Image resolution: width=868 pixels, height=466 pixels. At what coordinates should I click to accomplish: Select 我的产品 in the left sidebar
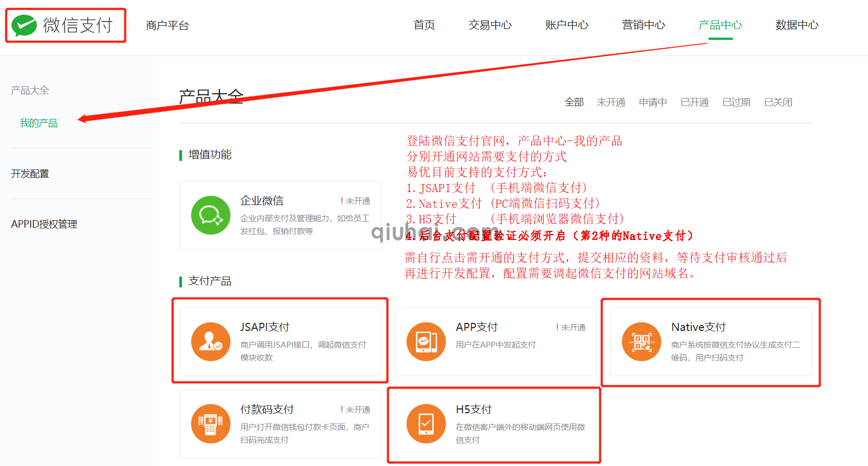(39, 123)
